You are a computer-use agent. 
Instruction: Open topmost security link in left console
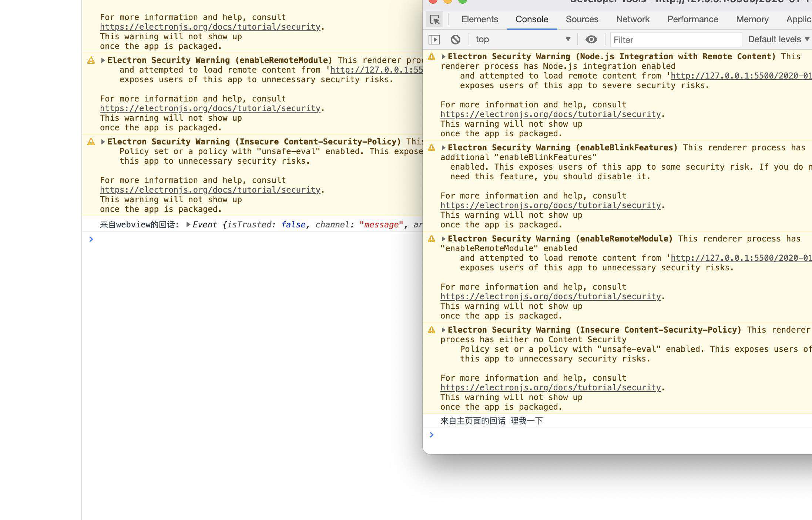click(210, 27)
